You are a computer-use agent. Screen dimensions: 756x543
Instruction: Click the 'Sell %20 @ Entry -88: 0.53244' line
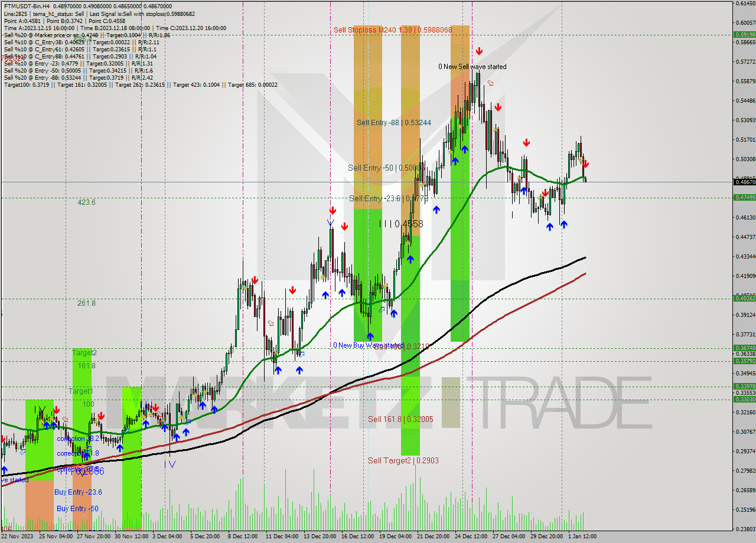coord(79,77)
